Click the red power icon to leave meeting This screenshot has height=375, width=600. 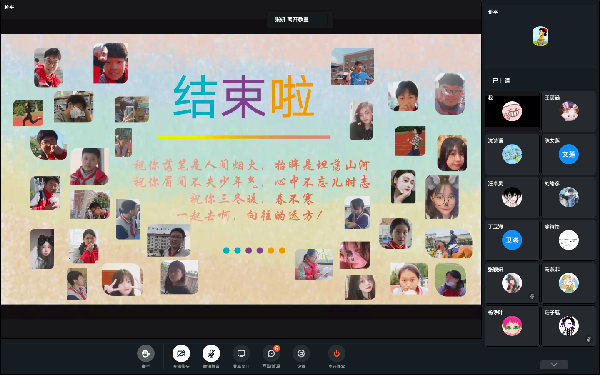coord(336,353)
